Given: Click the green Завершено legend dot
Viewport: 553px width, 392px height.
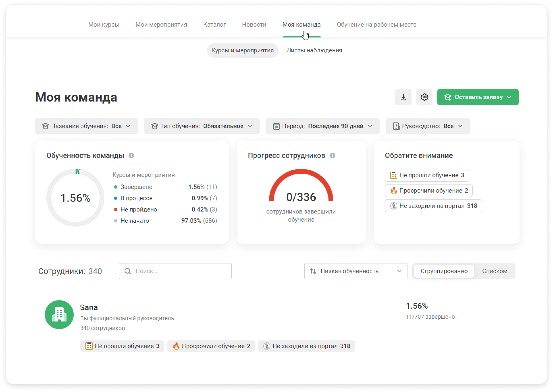Looking at the screenshot, I should 116,187.
